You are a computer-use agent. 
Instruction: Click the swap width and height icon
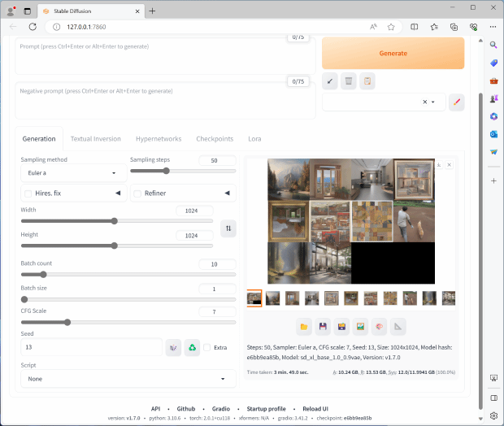point(228,228)
